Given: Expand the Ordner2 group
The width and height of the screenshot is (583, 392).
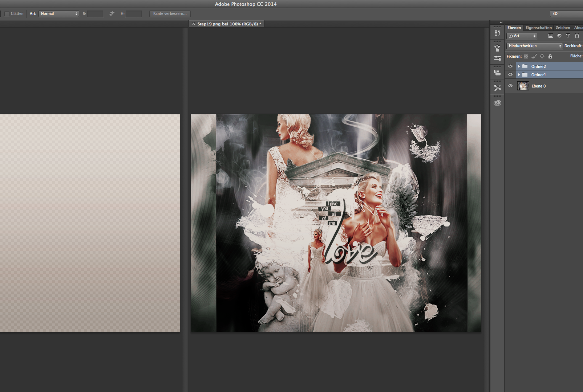Looking at the screenshot, I should point(519,66).
